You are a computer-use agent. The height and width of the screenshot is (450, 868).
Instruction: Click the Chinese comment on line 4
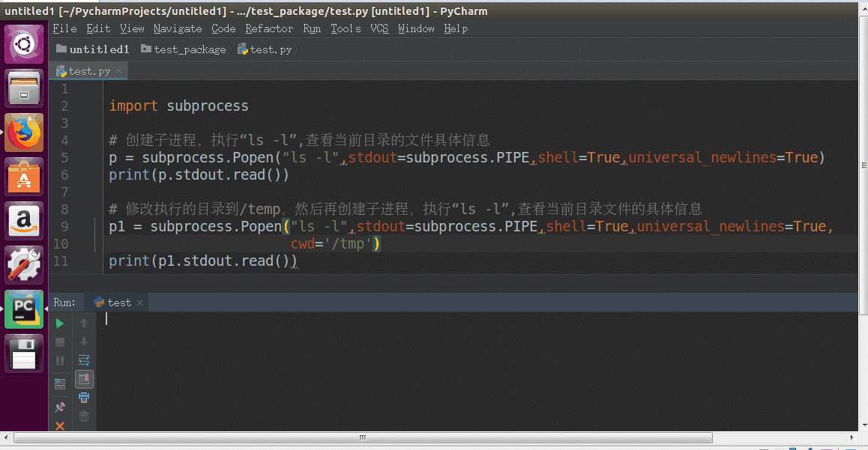pos(300,141)
